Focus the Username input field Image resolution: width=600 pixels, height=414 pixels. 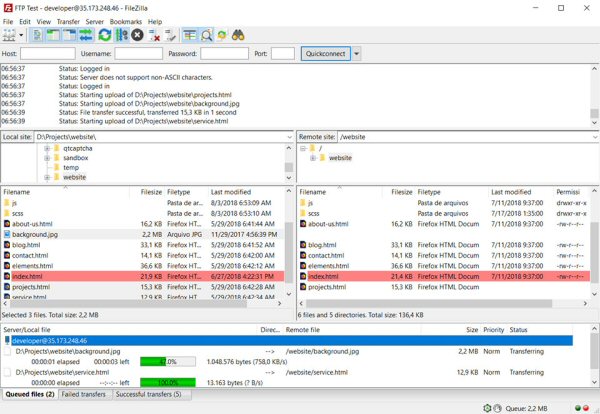tap(139, 54)
